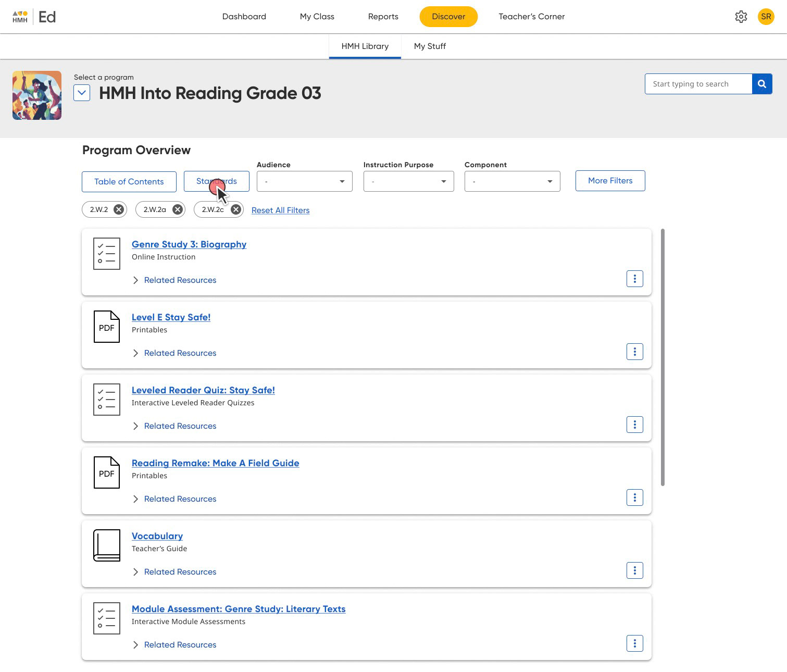This screenshot has height=672, width=787.
Task: Expand Related Resources under Vocabulary
Action: 174,572
